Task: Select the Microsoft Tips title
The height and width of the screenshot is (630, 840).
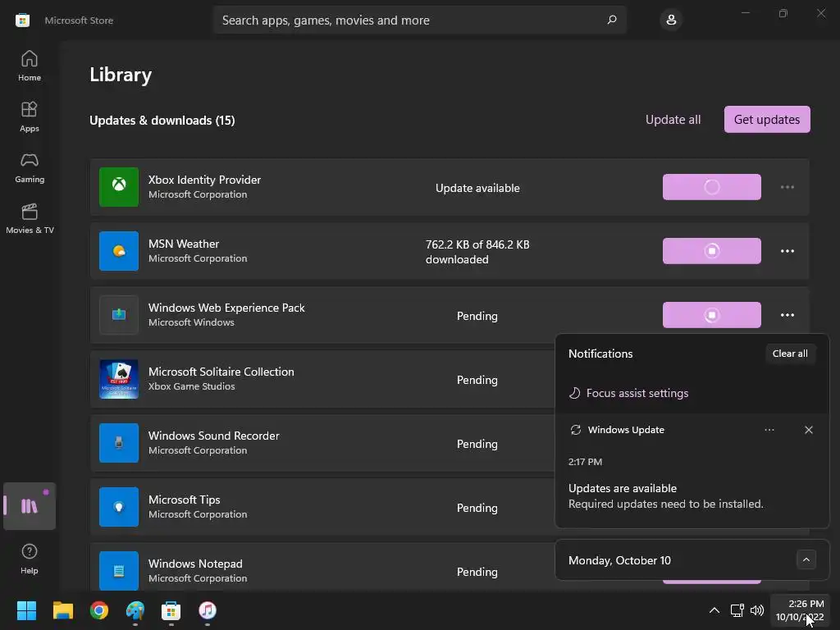Action: pyautogui.click(x=185, y=500)
